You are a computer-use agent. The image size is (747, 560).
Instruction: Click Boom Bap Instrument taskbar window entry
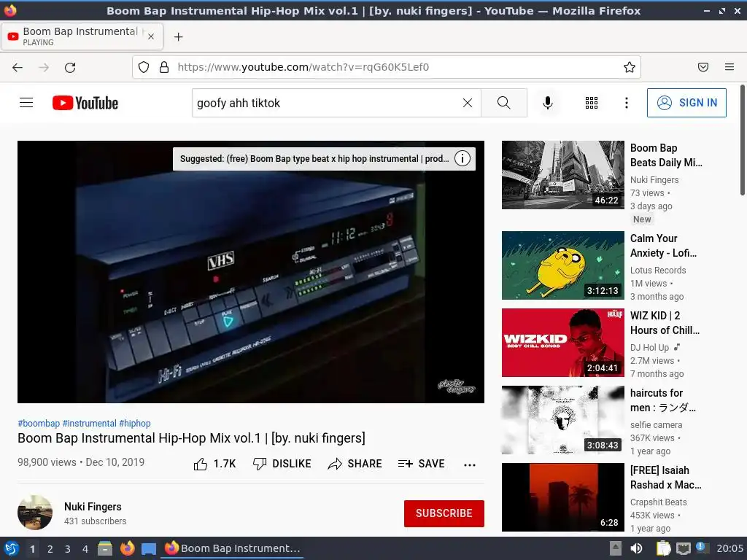[x=233, y=548]
